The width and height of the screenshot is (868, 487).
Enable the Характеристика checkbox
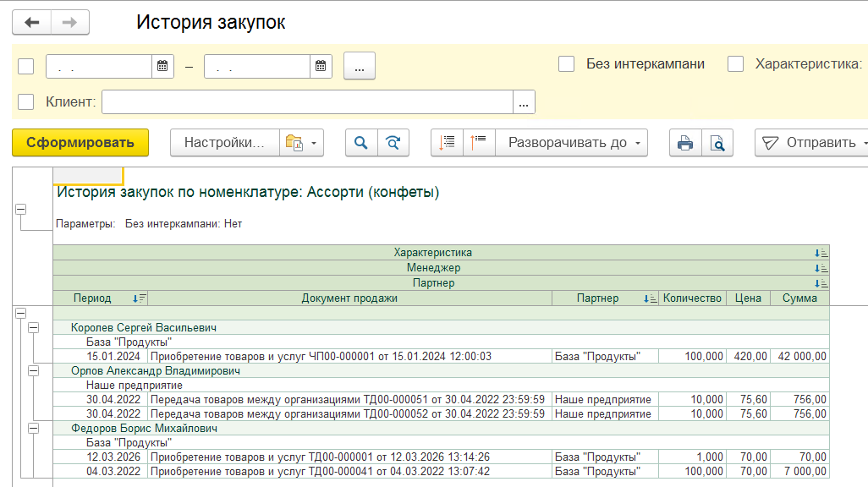tap(735, 64)
